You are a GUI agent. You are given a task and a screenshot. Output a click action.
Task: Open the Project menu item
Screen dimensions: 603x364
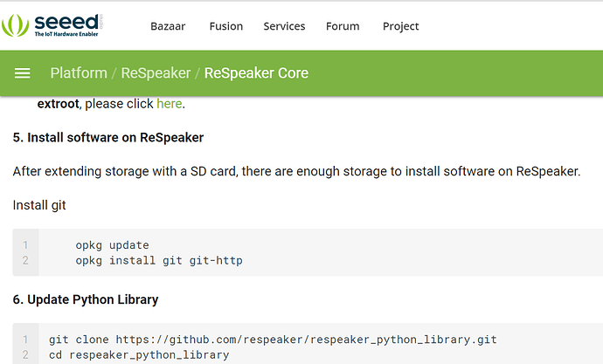tap(401, 26)
